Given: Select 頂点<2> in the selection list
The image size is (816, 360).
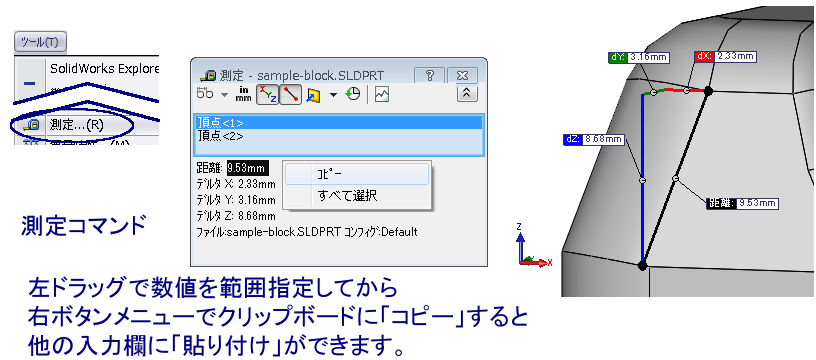Looking at the screenshot, I should (x=339, y=136).
